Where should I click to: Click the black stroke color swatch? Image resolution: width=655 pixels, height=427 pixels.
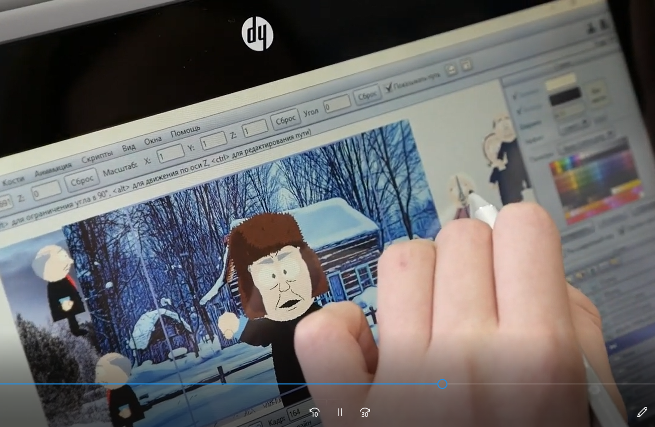pos(565,96)
